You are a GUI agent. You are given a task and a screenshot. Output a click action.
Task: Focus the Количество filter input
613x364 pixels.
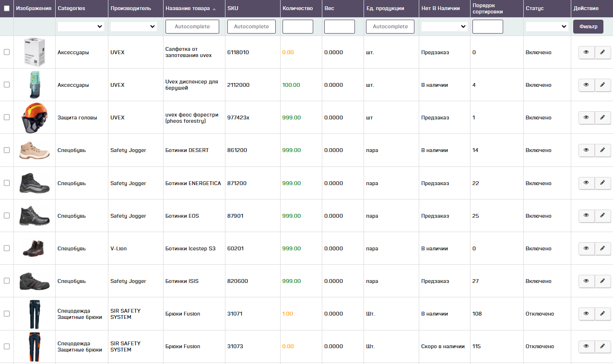click(x=297, y=26)
